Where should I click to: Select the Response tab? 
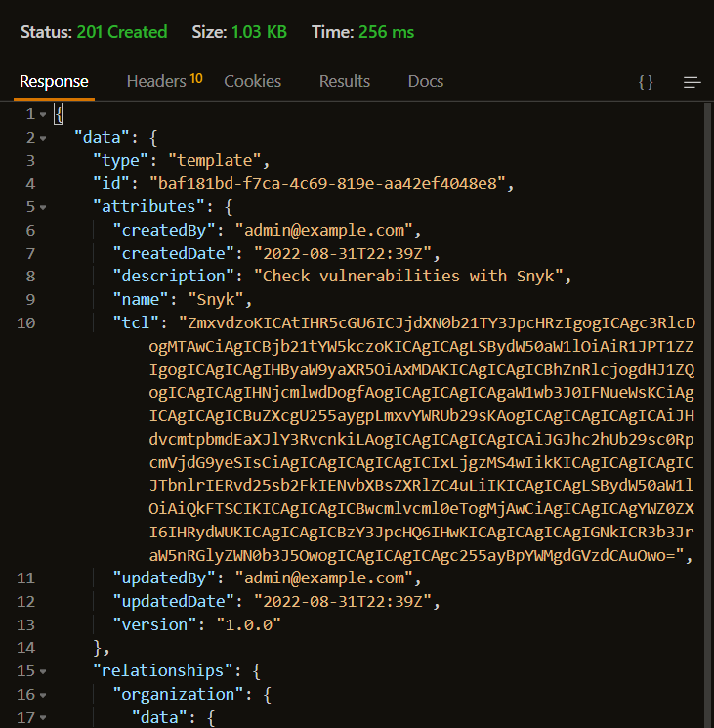click(54, 81)
